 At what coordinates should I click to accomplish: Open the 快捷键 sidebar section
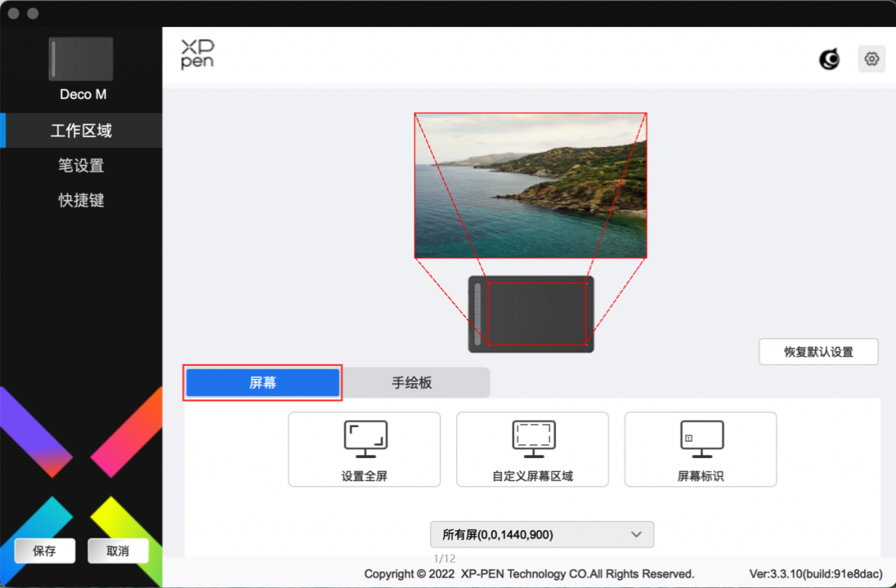point(81,200)
